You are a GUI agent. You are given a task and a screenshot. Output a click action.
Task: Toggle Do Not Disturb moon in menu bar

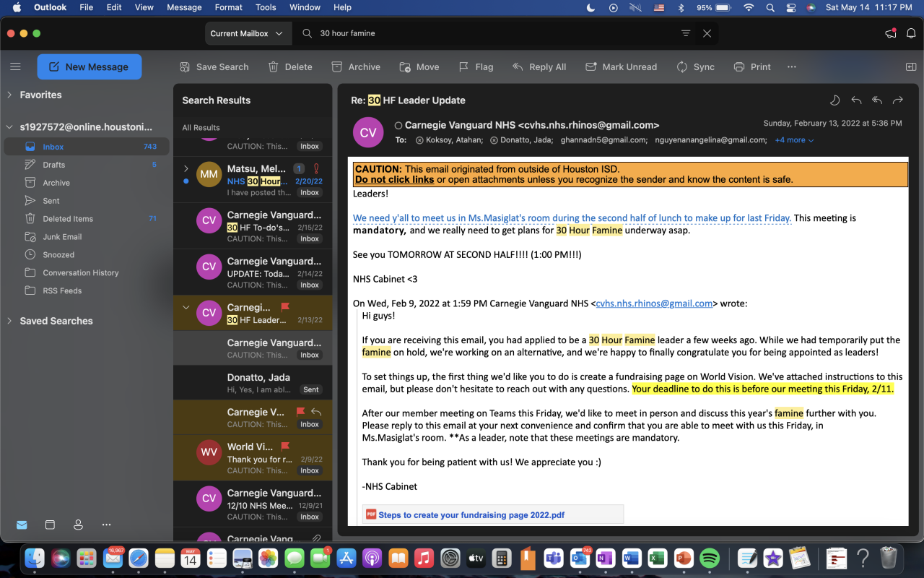[x=591, y=8]
